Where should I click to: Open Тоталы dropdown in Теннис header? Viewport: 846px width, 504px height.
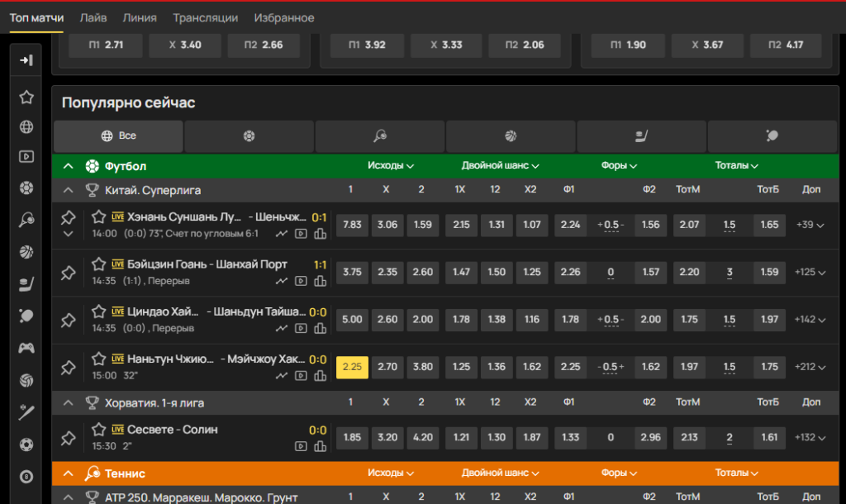coord(736,473)
